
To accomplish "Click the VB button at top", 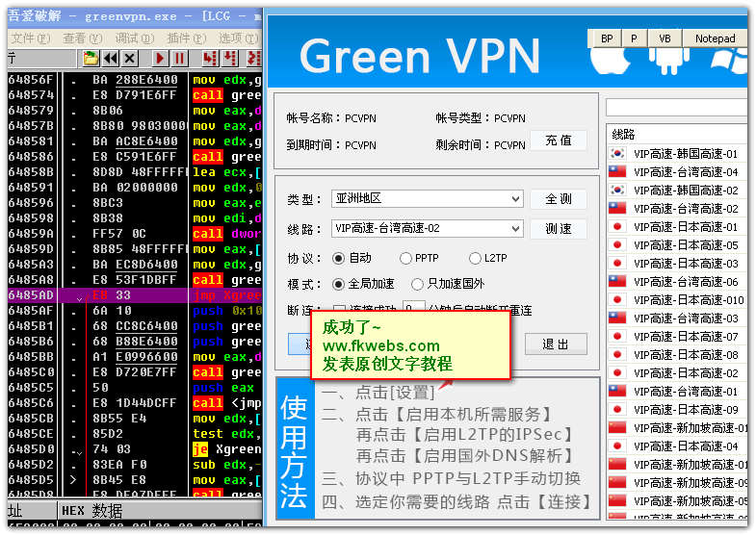I will point(665,38).
